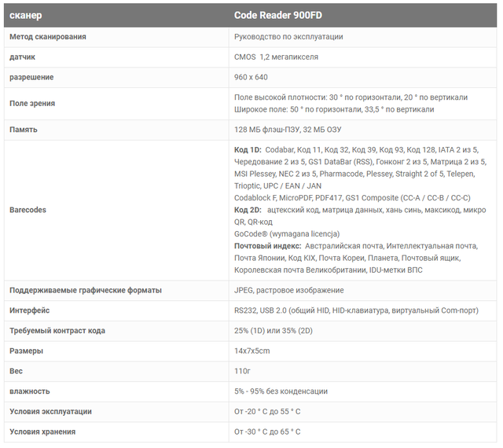Click the 'Code Reader 900FD' header text
This screenshot has height=448, width=503.
tap(277, 15)
